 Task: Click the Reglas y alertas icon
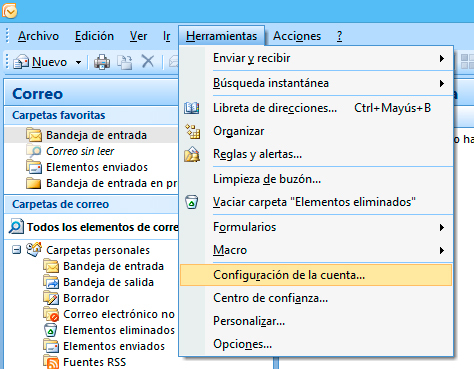(x=192, y=154)
